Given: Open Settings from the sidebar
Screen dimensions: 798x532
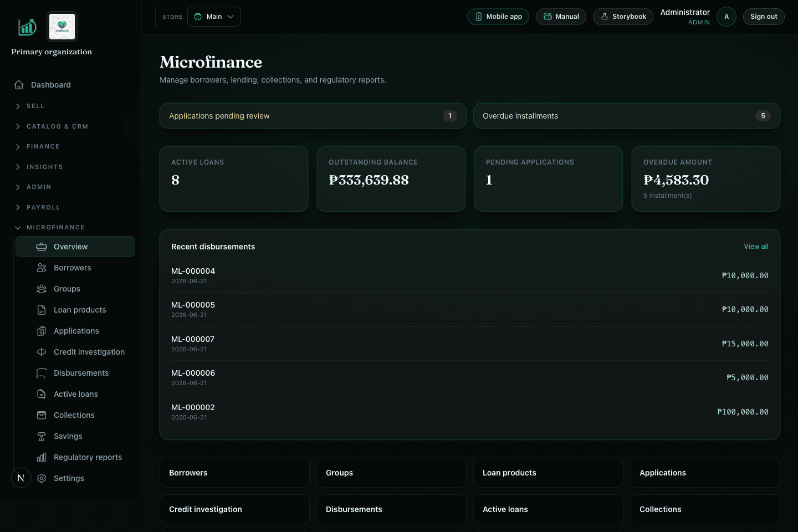Looking at the screenshot, I should click(x=75, y=478).
